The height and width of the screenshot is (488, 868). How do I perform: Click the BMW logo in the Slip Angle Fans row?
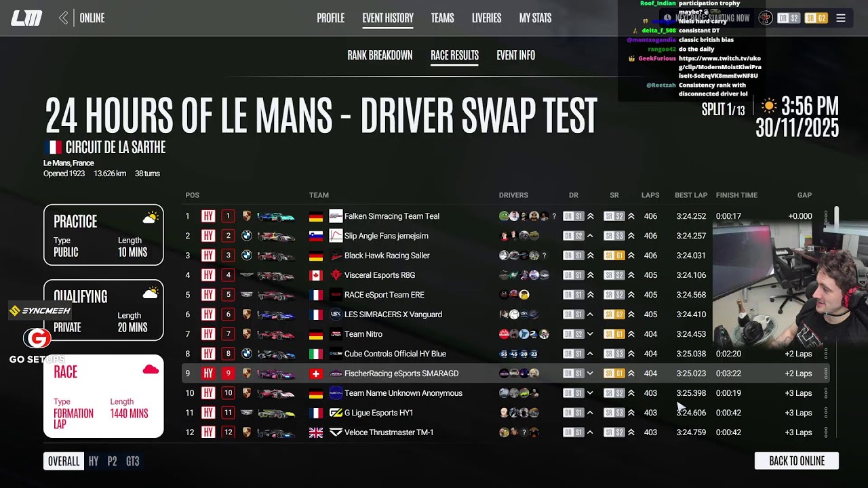(247, 236)
